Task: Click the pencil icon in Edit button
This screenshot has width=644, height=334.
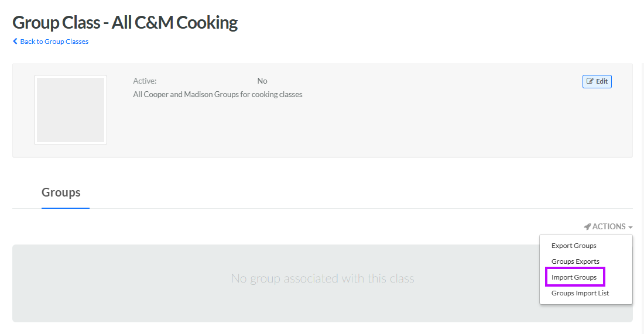Action: click(590, 81)
